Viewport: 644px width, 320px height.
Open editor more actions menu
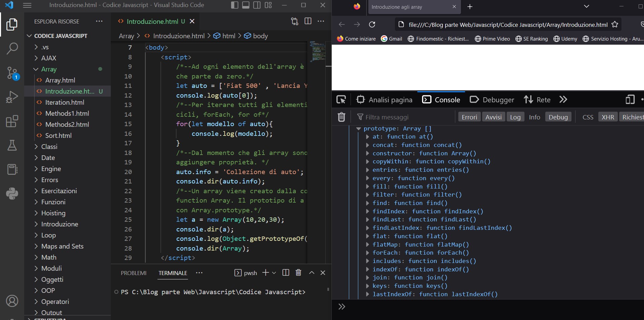tap(321, 21)
